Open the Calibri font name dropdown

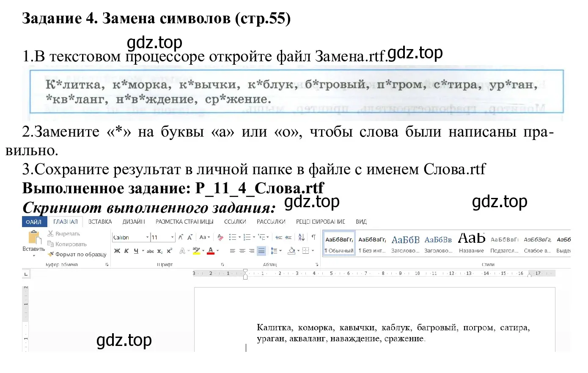coord(147,237)
